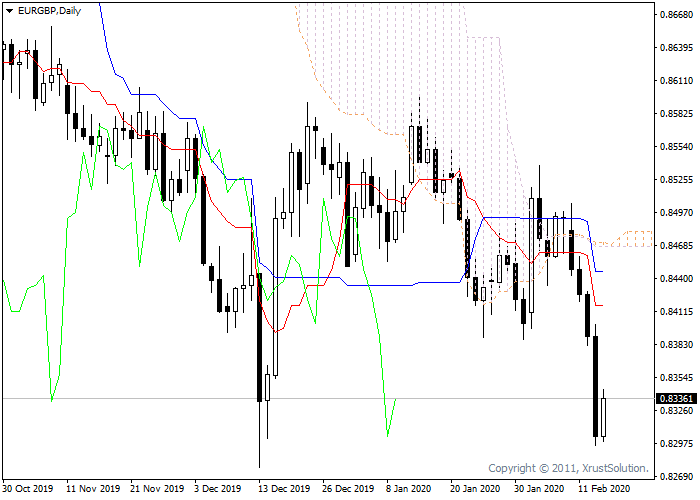Click the 30 Jan 2020 date label

point(539,489)
